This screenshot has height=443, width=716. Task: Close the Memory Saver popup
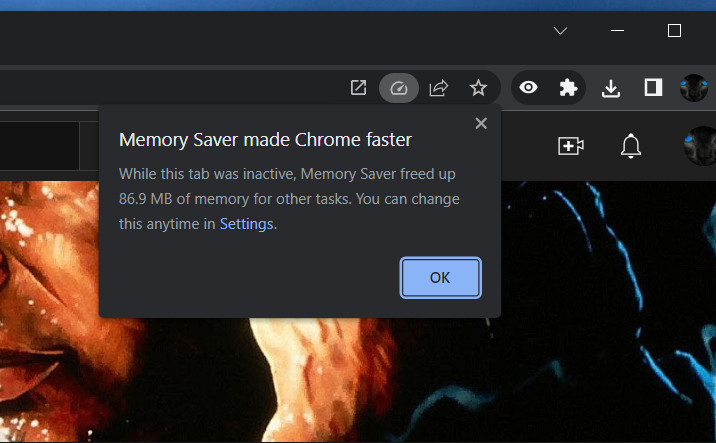coord(481,123)
